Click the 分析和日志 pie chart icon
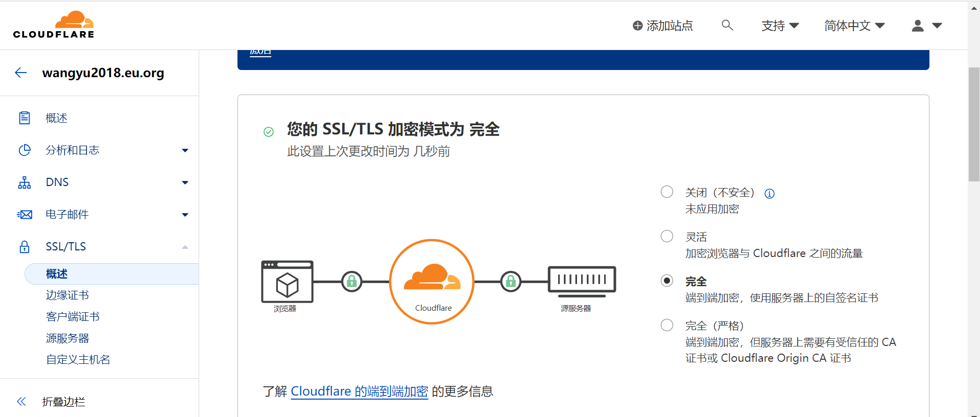The image size is (980, 417). [25, 150]
